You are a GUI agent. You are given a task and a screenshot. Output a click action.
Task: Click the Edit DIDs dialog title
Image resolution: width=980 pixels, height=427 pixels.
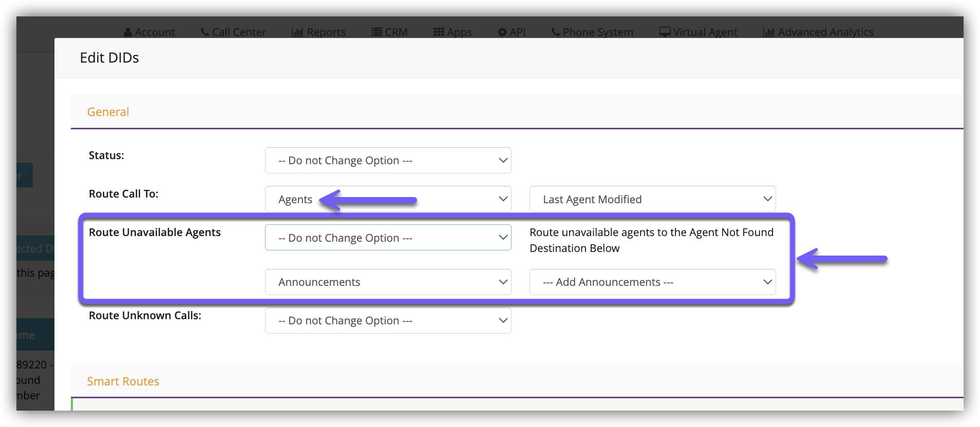point(109,58)
